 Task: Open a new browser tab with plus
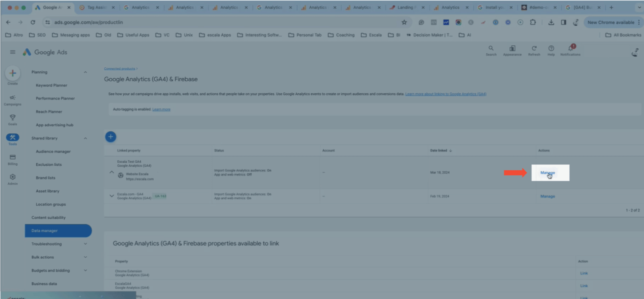coord(611,7)
